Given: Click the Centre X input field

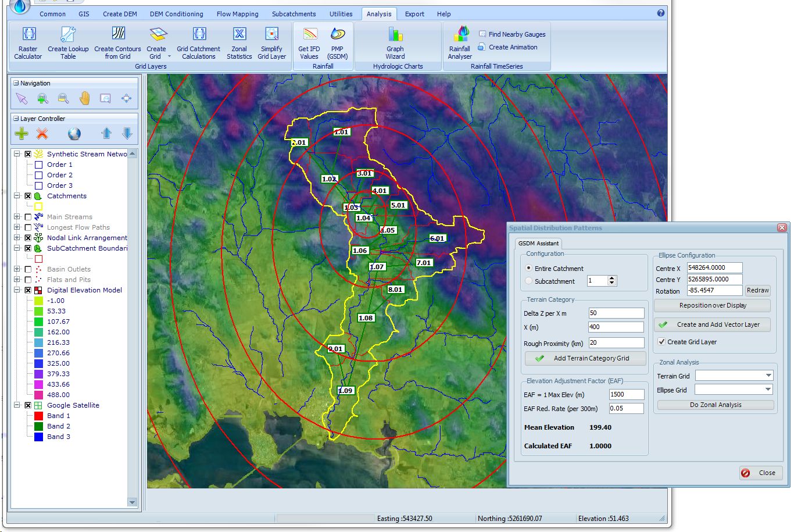Looking at the screenshot, I should [714, 268].
